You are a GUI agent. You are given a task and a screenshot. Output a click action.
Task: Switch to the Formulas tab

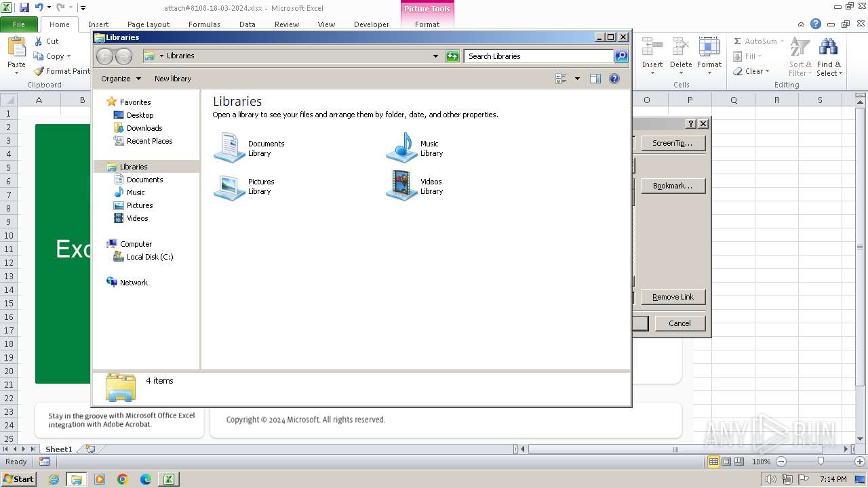(204, 24)
